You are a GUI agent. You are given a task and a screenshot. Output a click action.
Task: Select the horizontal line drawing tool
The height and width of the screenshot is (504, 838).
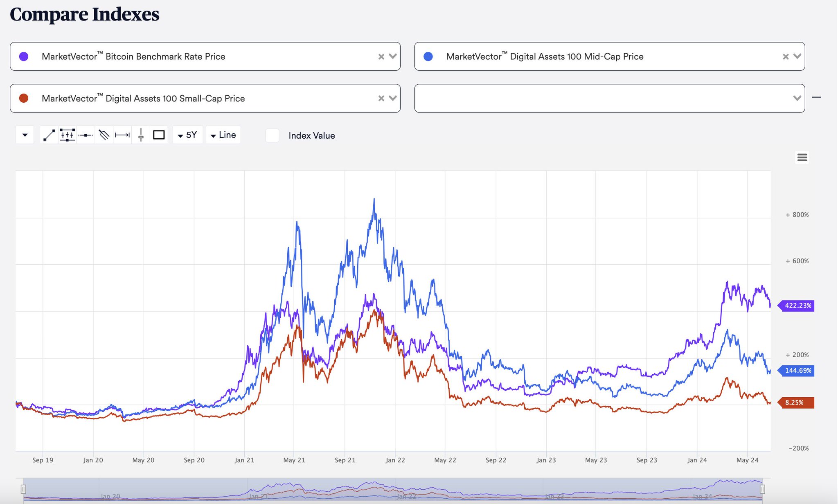pos(86,135)
